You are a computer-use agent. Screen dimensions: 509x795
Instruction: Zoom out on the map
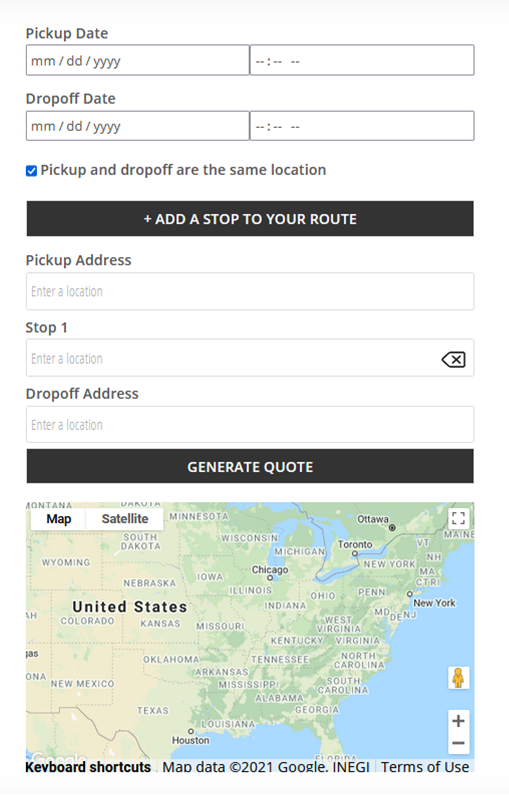pyautogui.click(x=458, y=743)
